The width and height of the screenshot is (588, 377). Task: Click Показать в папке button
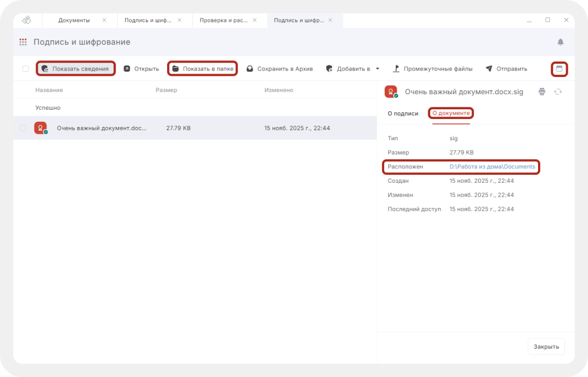tap(203, 69)
